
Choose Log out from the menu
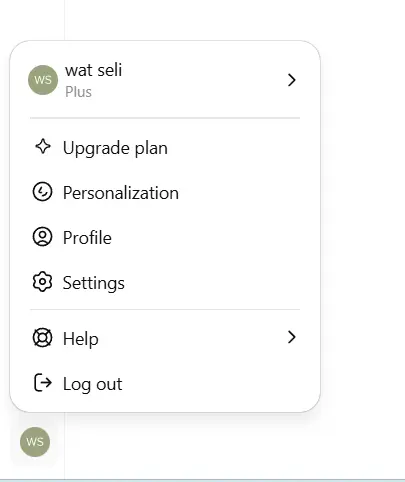point(165,383)
